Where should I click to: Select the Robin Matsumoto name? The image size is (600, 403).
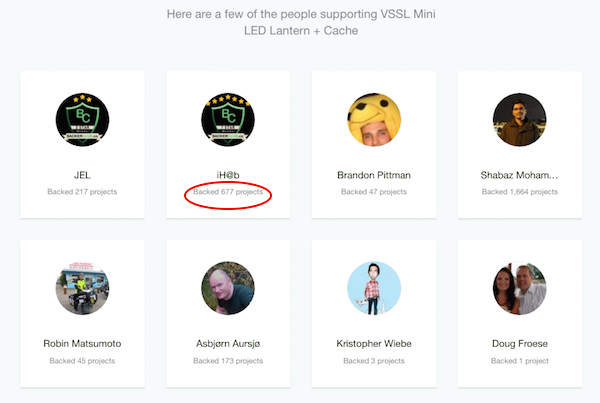82,344
